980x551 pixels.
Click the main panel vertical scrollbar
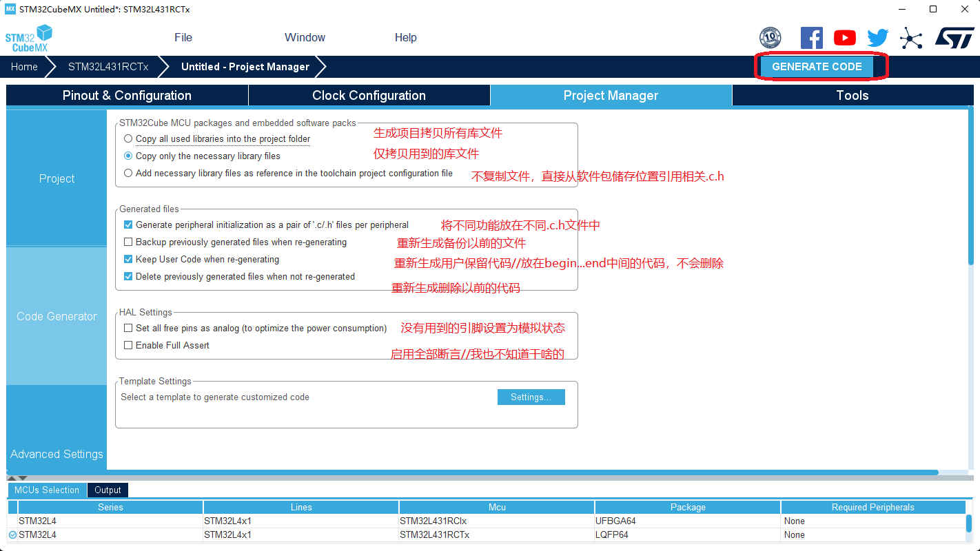pos(970,185)
